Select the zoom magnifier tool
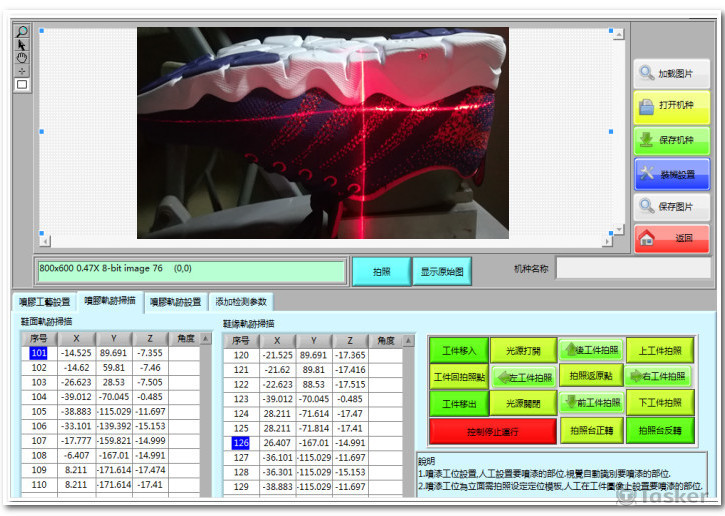725x516 pixels. tap(22, 31)
